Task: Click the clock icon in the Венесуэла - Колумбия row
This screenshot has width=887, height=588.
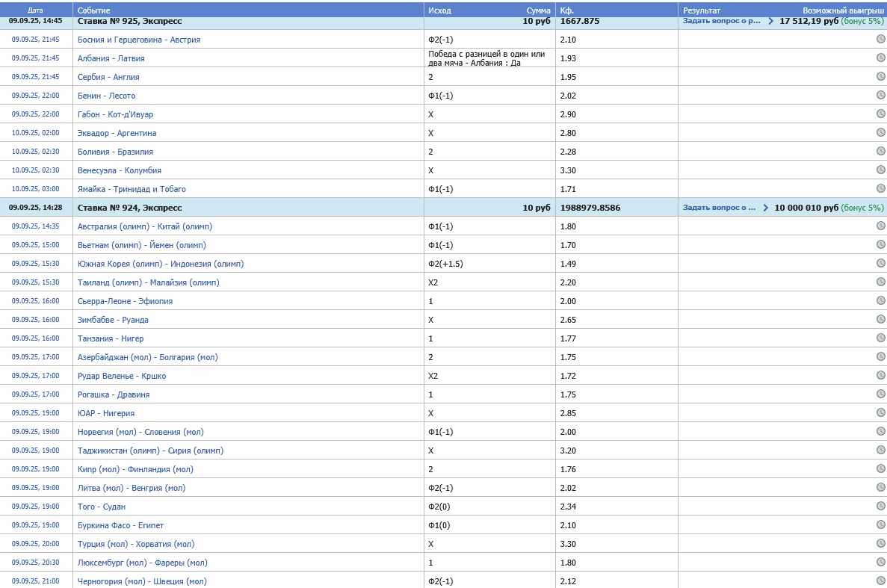Action: 880,170
